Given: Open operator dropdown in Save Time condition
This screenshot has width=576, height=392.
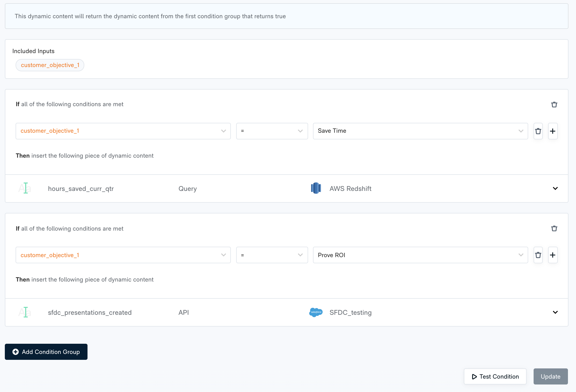Looking at the screenshot, I should coord(272,131).
